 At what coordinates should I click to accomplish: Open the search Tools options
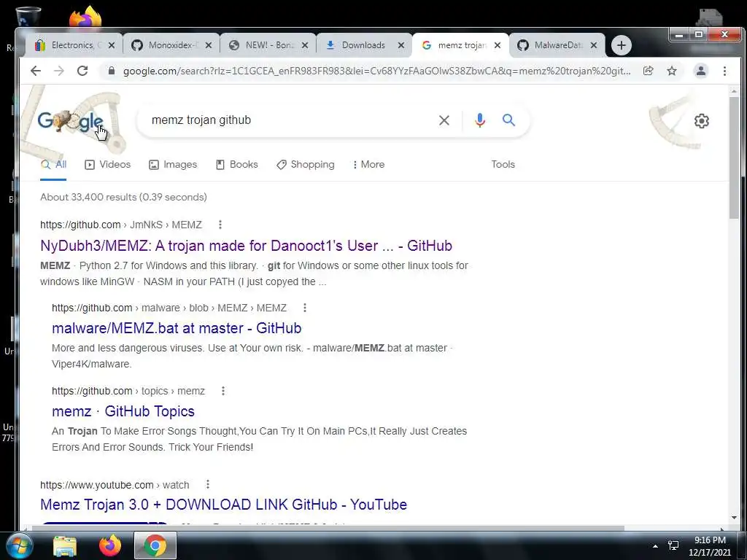pyautogui.click(x=503, y=164)
